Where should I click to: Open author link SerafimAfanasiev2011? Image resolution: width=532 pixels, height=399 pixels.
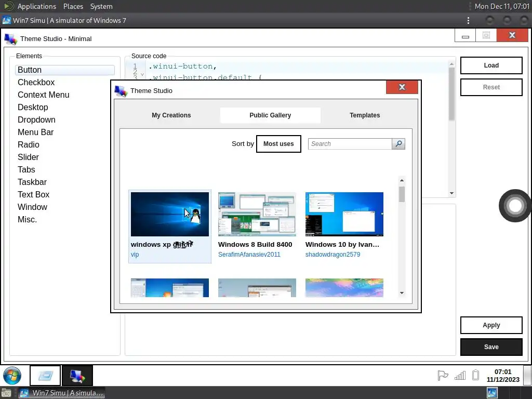click(x=249, y=255)
